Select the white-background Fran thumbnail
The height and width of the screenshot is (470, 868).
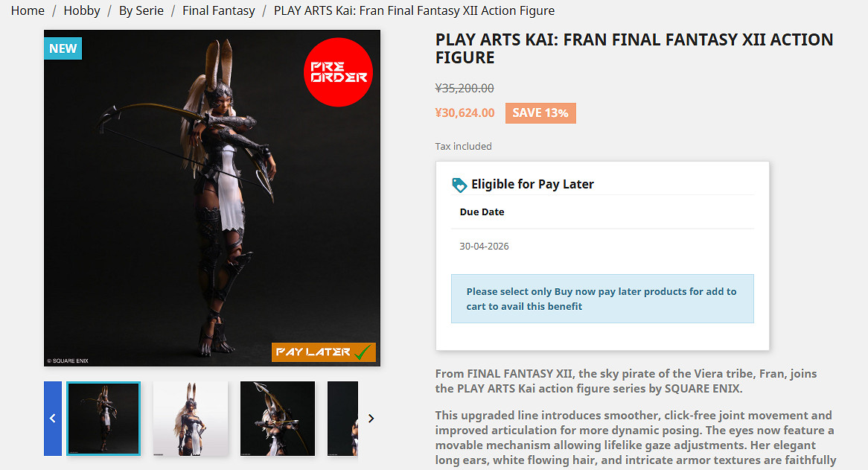tap(191, 419)
